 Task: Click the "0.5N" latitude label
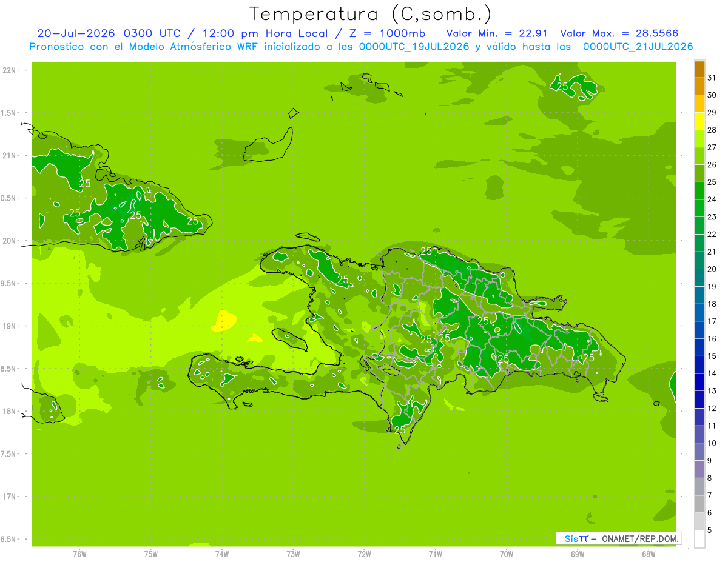(x=9, y=198)
